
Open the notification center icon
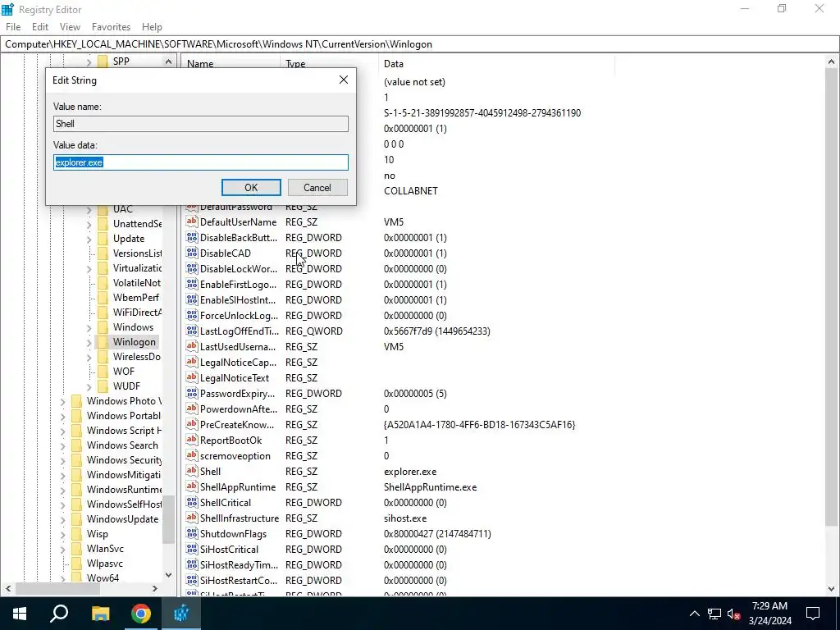pyautogui.click(x=813, y=614)
